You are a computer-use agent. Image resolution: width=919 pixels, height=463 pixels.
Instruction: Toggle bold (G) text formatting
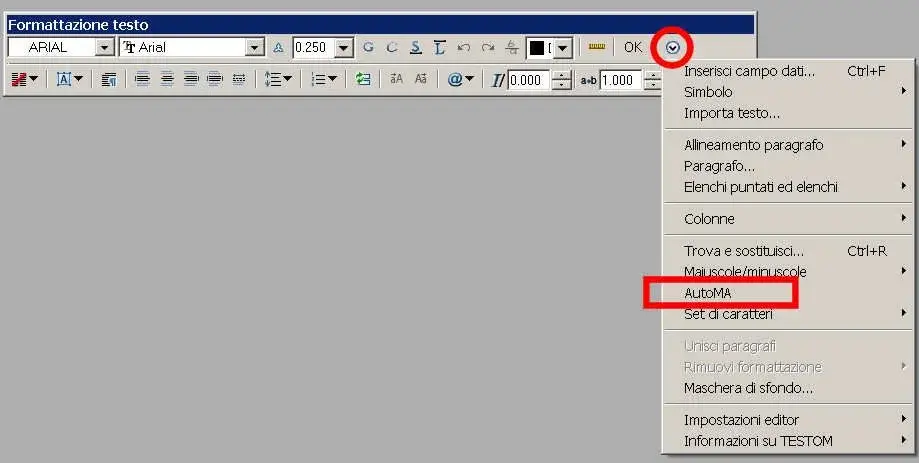pos(368,47)
